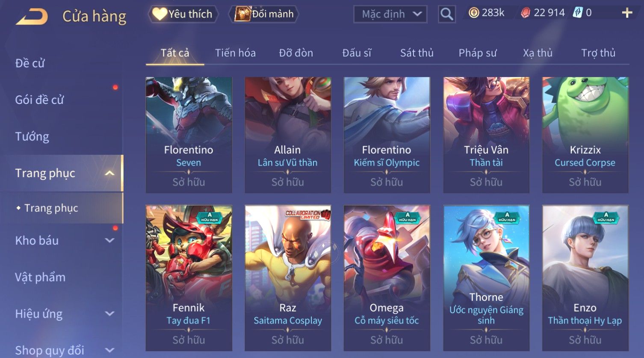The height and width of the screenshot is (358, 644).
Task: Open Yêu thích heart favorites
Action: coord(183,14)
